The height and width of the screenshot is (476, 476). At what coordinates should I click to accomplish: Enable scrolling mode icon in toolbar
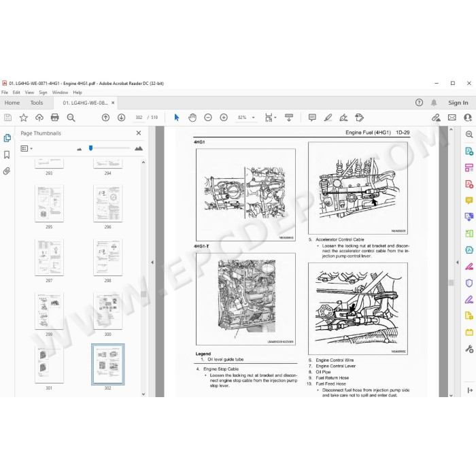pyautogui.click(x=289, y=118)
